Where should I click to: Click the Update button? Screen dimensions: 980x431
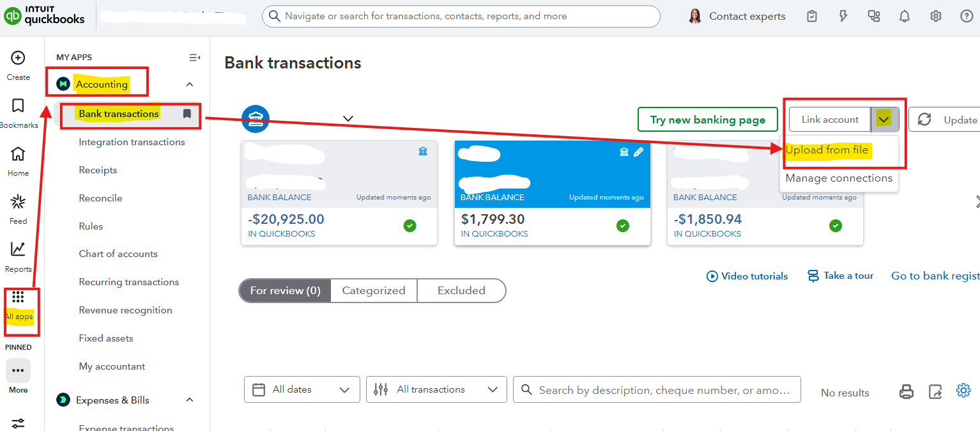pos(946,120)
